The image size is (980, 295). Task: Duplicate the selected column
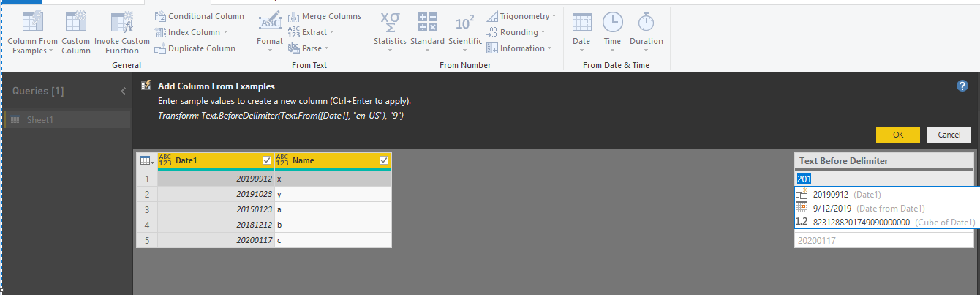click(x=195, y=48)
